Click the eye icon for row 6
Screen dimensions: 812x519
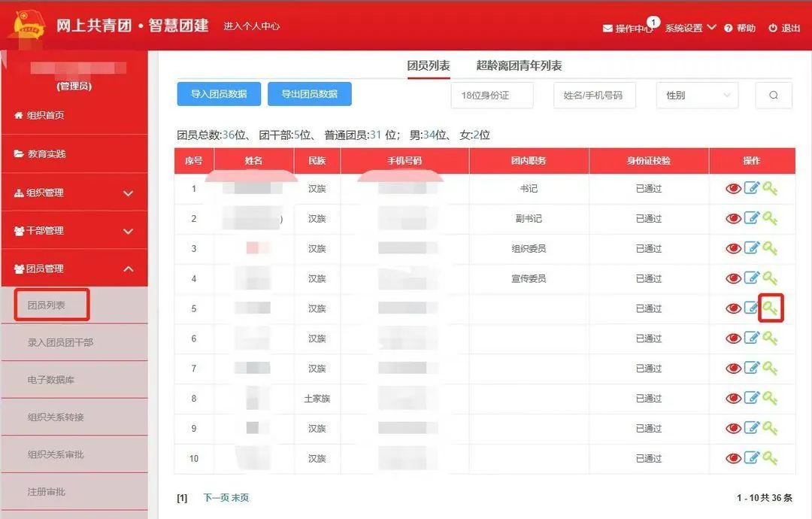[x=733, y=338]
